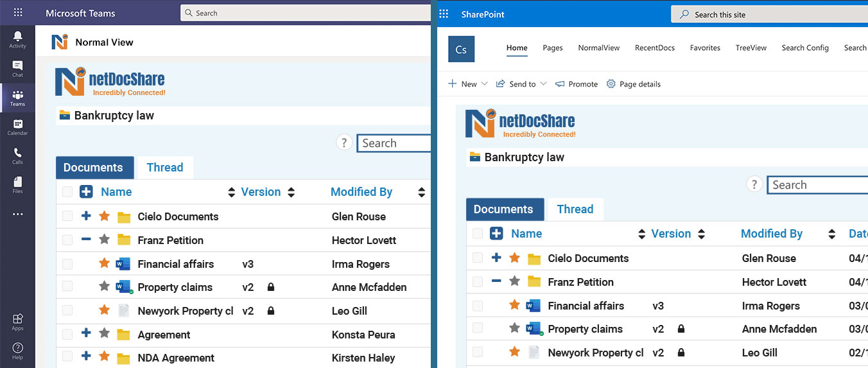Open Property claims document in SharePoint

tap(585, 328)
